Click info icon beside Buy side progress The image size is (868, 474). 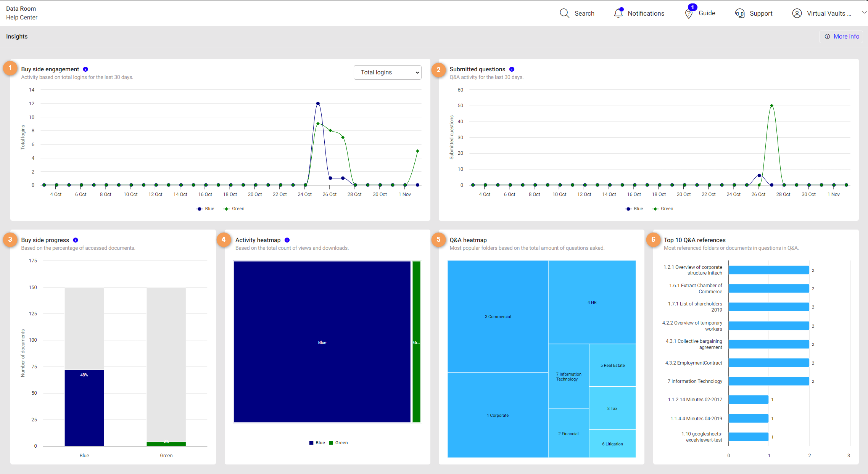(76, 240)
